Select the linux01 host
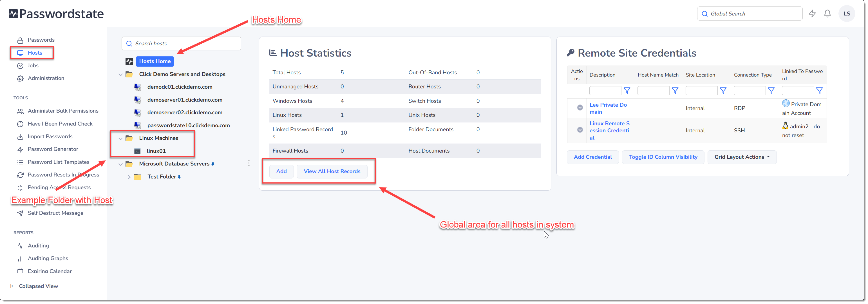 coord(156,151)
